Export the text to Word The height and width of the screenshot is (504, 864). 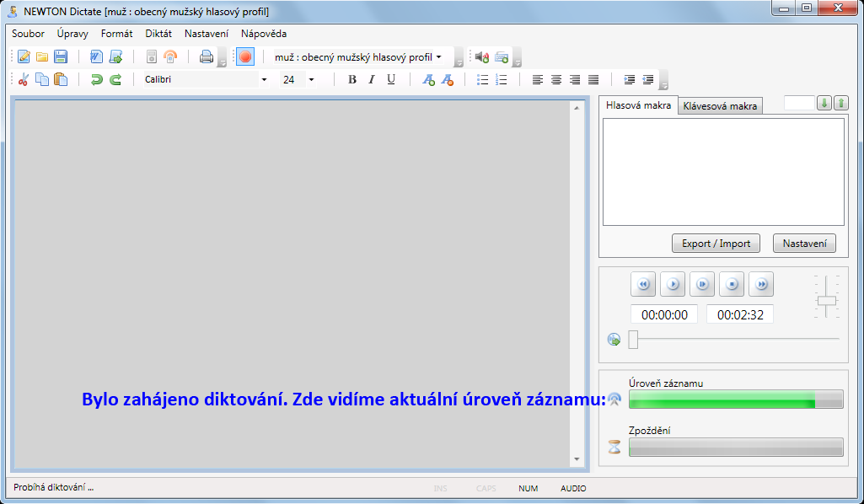click(x=96, y=56)
